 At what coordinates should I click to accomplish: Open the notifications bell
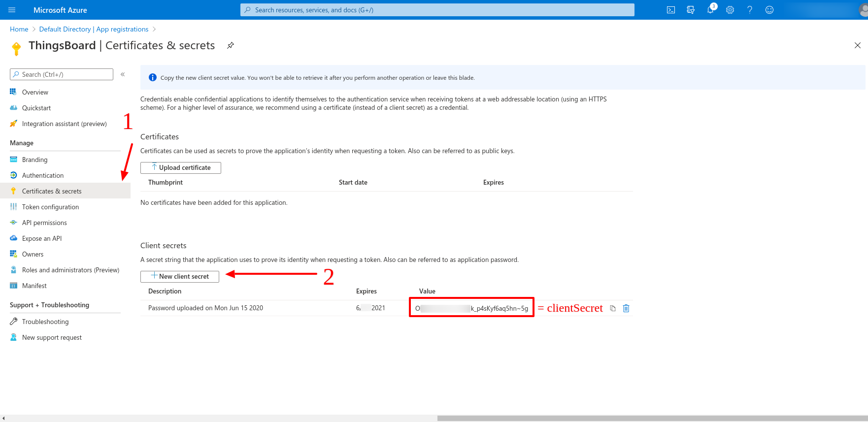click(x=710, y=10)
